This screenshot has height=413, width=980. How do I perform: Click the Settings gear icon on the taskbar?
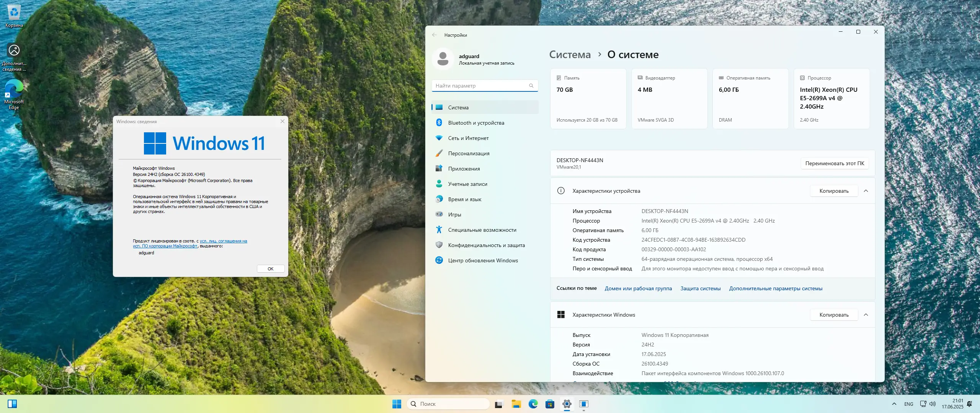click(567, 404)
